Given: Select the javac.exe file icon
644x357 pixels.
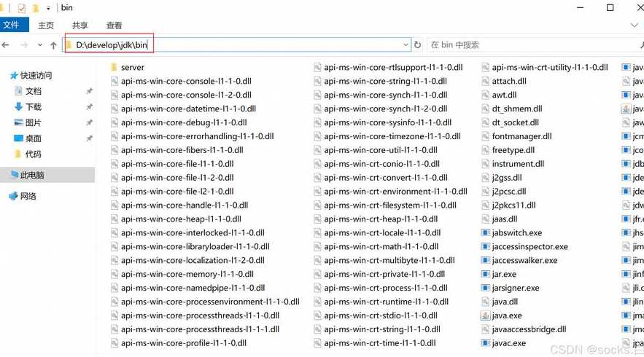Looking at the screenshot, I should (x=486, y=343).
